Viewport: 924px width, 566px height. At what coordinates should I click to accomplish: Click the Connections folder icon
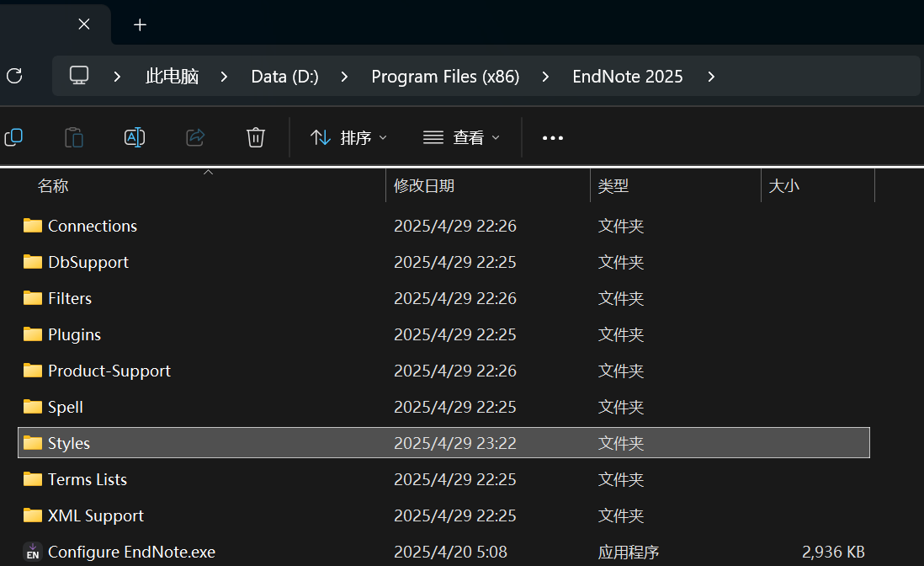(33, 226)
